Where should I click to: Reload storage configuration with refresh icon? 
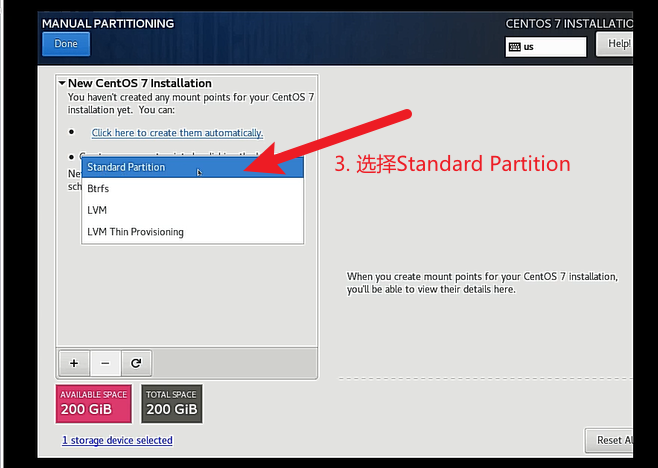pos(136,363)
